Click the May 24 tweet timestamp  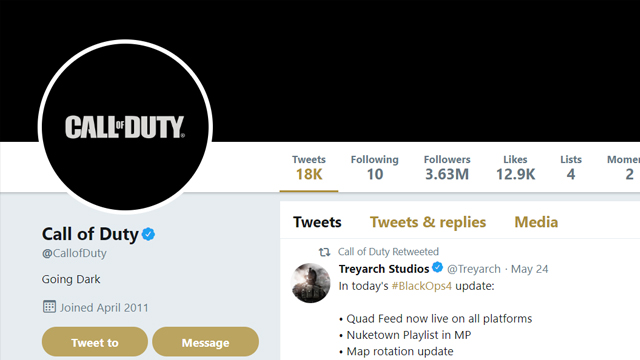(x=529, y=269)
